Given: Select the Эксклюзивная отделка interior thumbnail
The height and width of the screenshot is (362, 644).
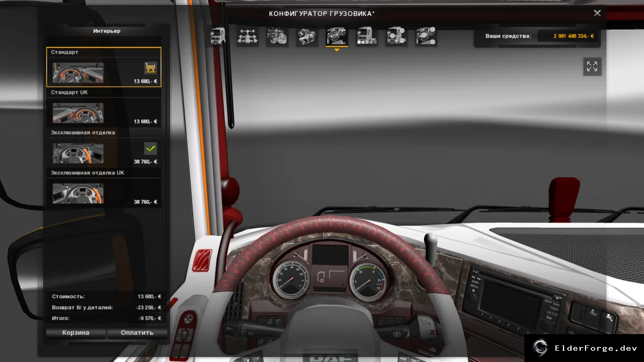Looking at the screenshot, I should tap(78, 153).
